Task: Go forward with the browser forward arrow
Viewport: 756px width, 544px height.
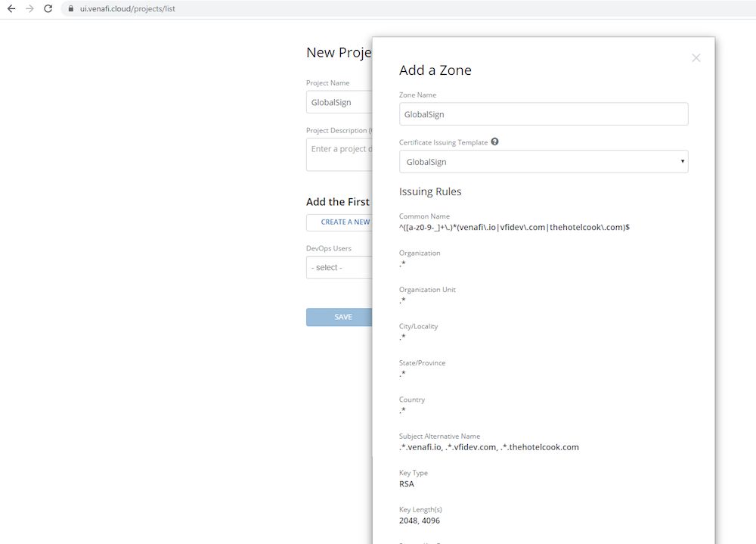Action: tap(30, 8)
